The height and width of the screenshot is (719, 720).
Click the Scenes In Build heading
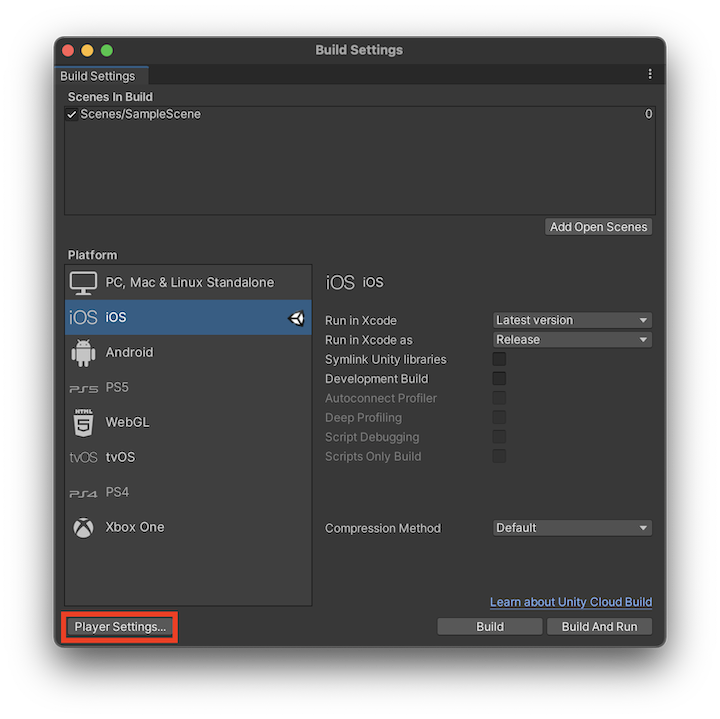click(110, 97)
